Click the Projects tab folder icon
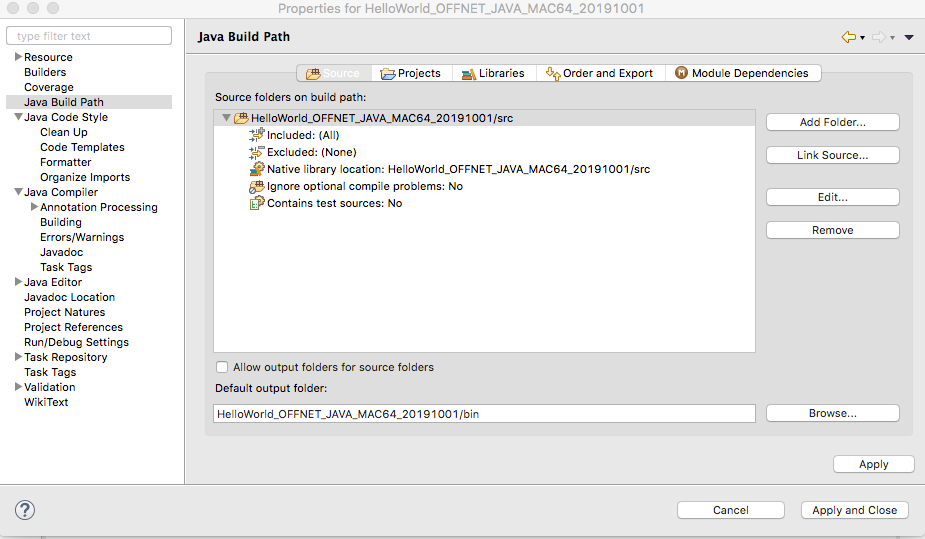The height and width of the screenshot is (539, 925). (388, 74)
